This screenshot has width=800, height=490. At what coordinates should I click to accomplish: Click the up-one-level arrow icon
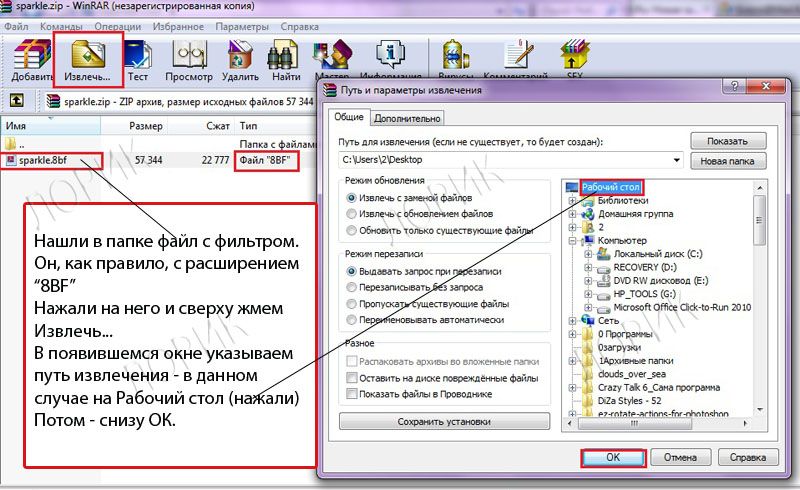[17, 101]
